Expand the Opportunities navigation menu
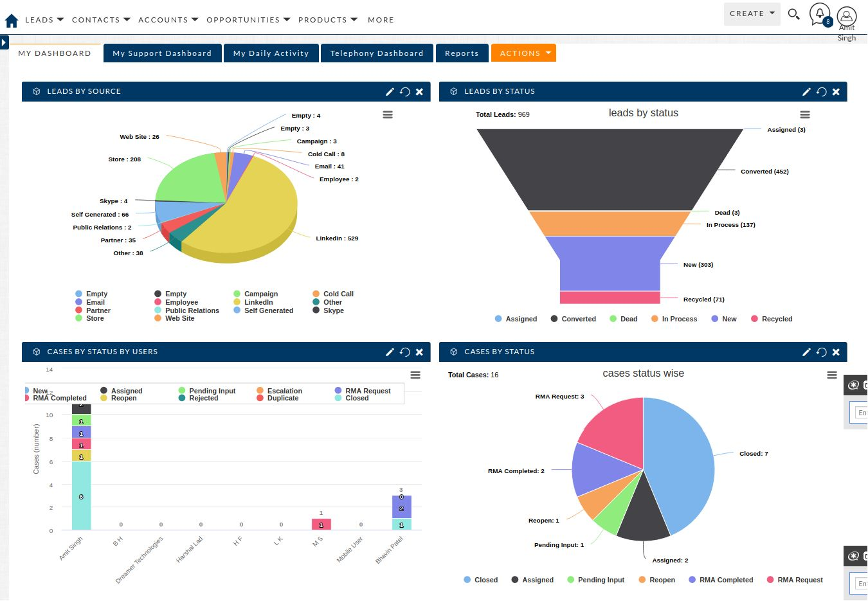This screenshot has height=601, width=868. point(248,20)
